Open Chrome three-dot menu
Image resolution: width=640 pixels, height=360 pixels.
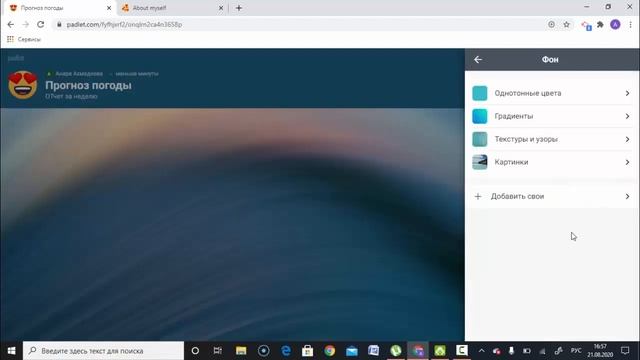click(x=630, y=24)
